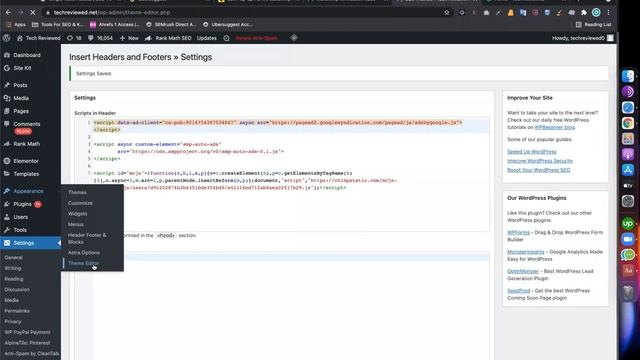Image resolution: width=640 pixels, height=360 pixels.
Task: Open WP PayPal Payment settings
Action: [x=27, y=332]
